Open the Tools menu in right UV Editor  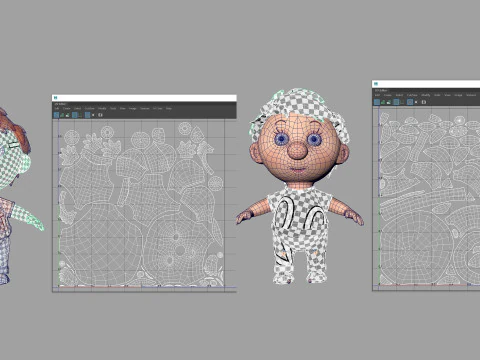pos(437,95)
